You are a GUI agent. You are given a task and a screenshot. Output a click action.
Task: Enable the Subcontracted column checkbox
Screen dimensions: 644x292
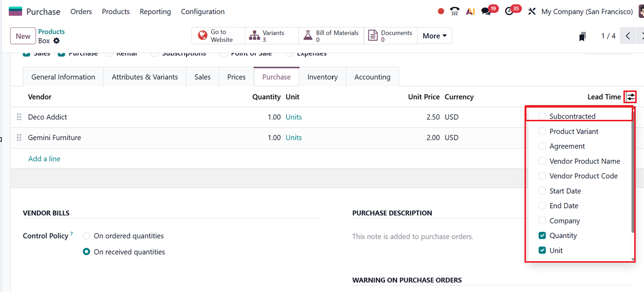(542, 116)
